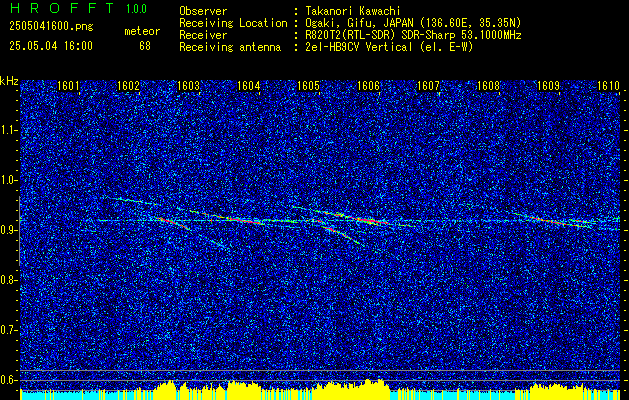Click the Observer label

click(x=203, y=11)
